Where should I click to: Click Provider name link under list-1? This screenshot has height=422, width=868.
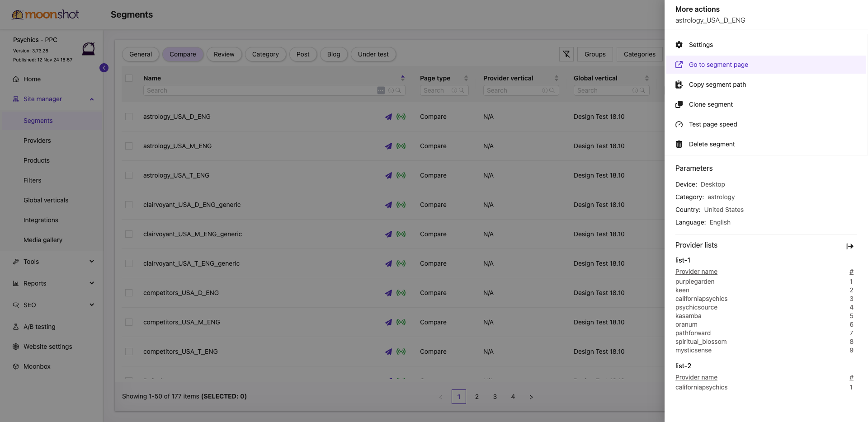[x=696, y=272]
